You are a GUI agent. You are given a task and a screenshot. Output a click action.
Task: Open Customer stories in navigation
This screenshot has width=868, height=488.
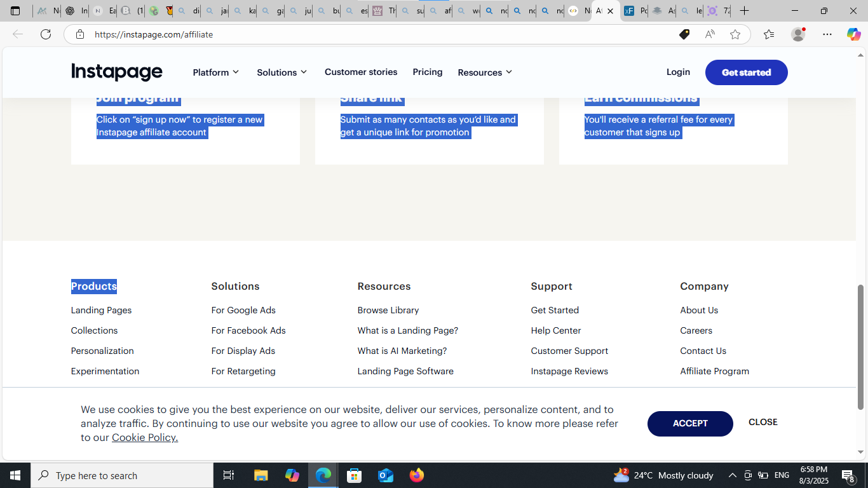point(361,72)
